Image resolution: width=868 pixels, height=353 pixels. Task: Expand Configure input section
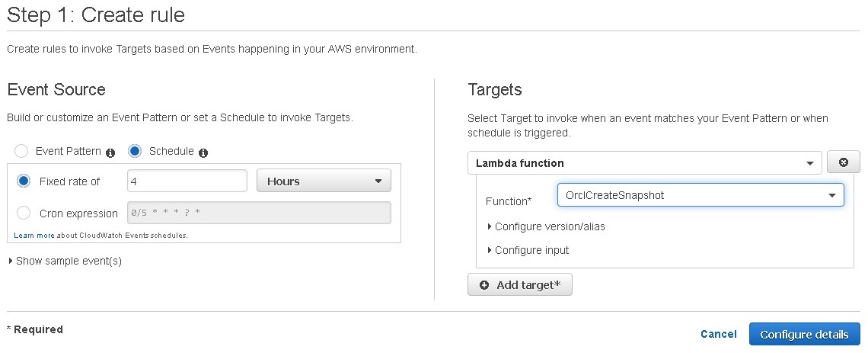point(528,251)
